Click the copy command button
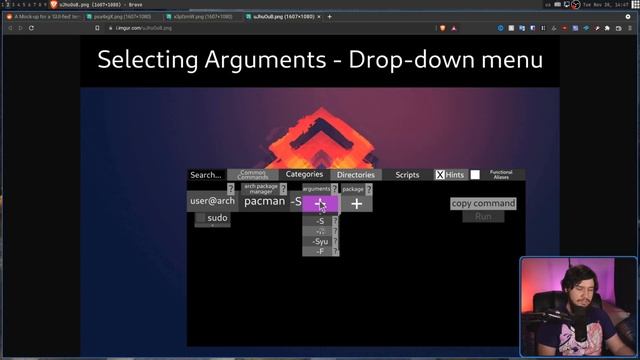 click(483, 203)
